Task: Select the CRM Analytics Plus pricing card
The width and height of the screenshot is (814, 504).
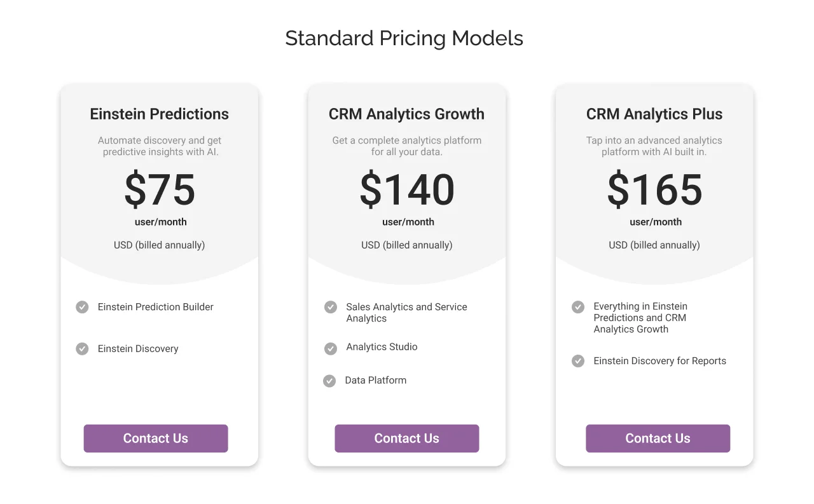Action: tap(654, 276)
